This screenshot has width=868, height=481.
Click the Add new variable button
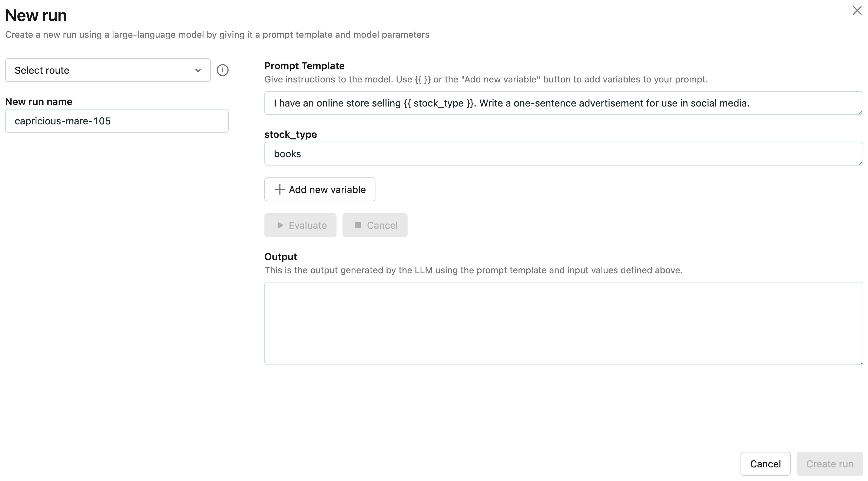click(x=320, y=190)
